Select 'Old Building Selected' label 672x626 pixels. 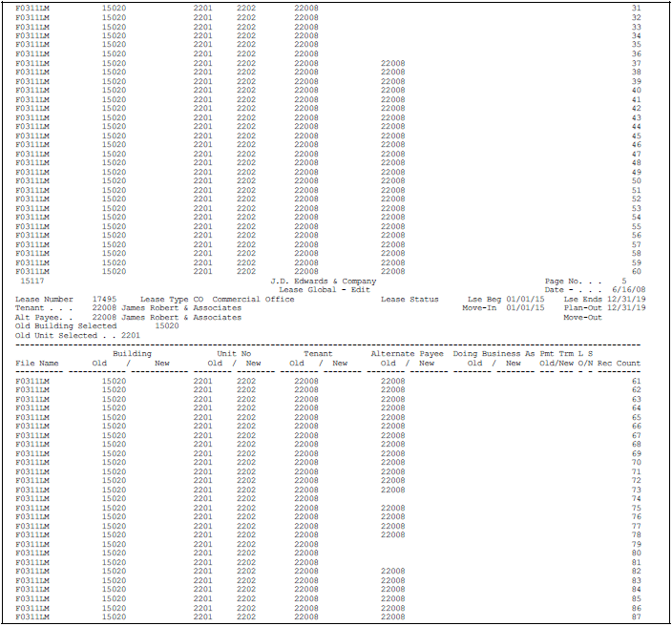tap(66, 325)
